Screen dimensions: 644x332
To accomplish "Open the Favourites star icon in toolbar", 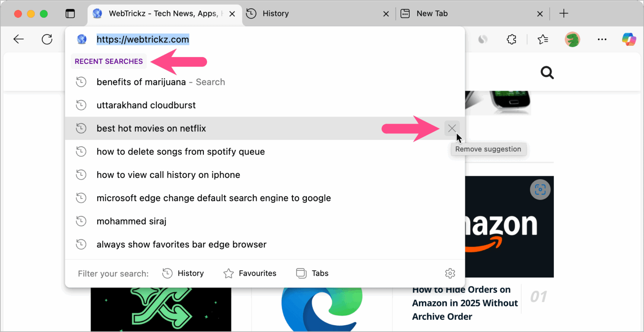I will [x=543, y=39].
